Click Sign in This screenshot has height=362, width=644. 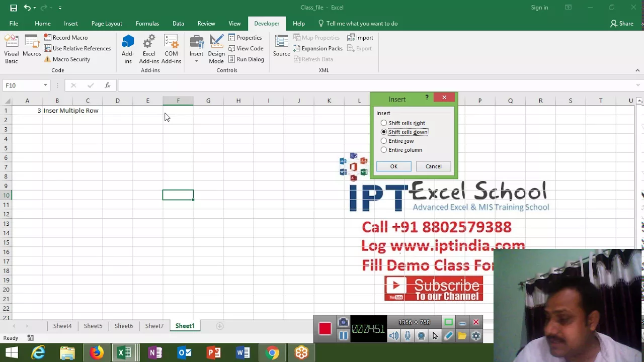[x=539, y=8]
